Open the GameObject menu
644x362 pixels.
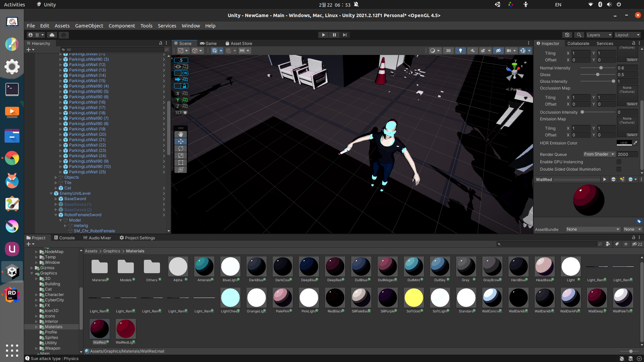point(89,26)
